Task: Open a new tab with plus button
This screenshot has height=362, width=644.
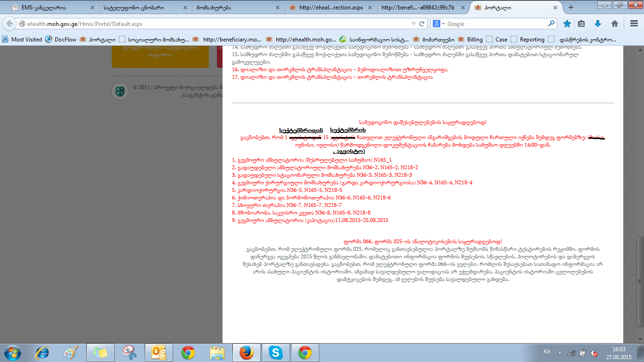Action: pos(571,8)
